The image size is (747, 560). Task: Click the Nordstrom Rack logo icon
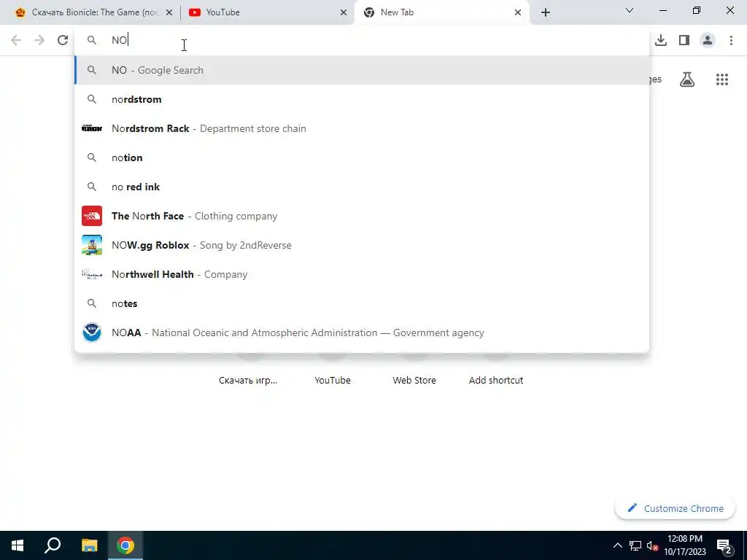pos(91,128)
